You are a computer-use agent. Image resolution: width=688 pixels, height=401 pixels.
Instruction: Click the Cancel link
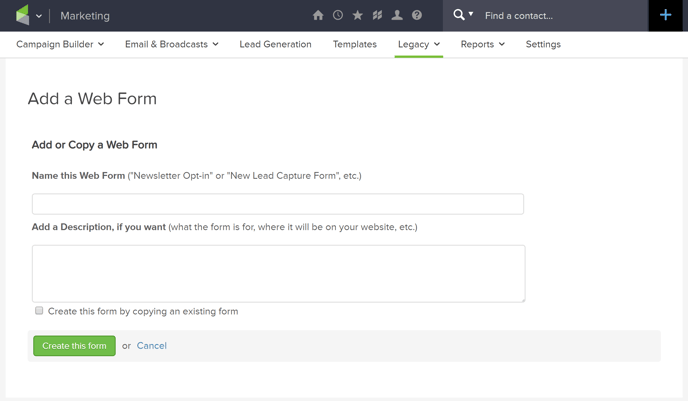pos(152,346)
